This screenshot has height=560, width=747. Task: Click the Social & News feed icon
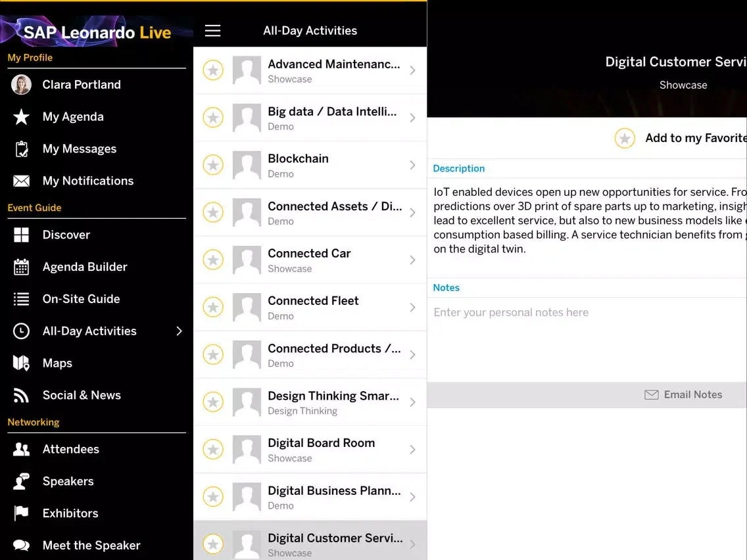pyautogui.click(x=21, y=395)
